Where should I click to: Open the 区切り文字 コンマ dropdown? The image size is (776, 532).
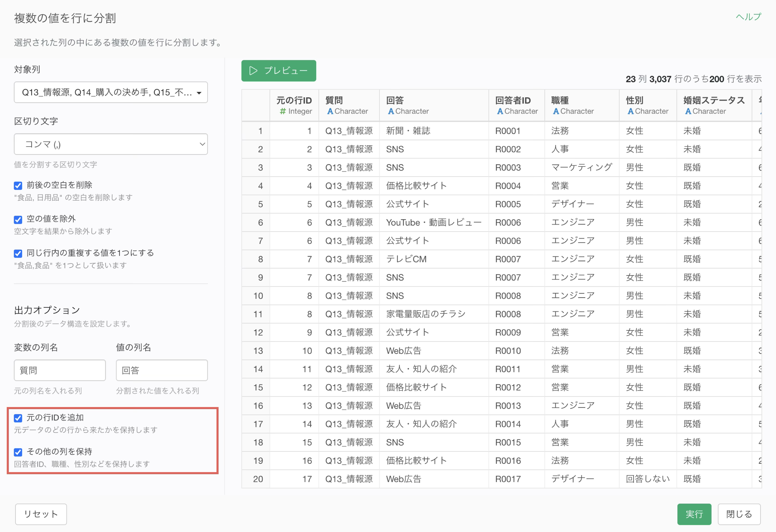pyautogui.click(x=111, y=144)
